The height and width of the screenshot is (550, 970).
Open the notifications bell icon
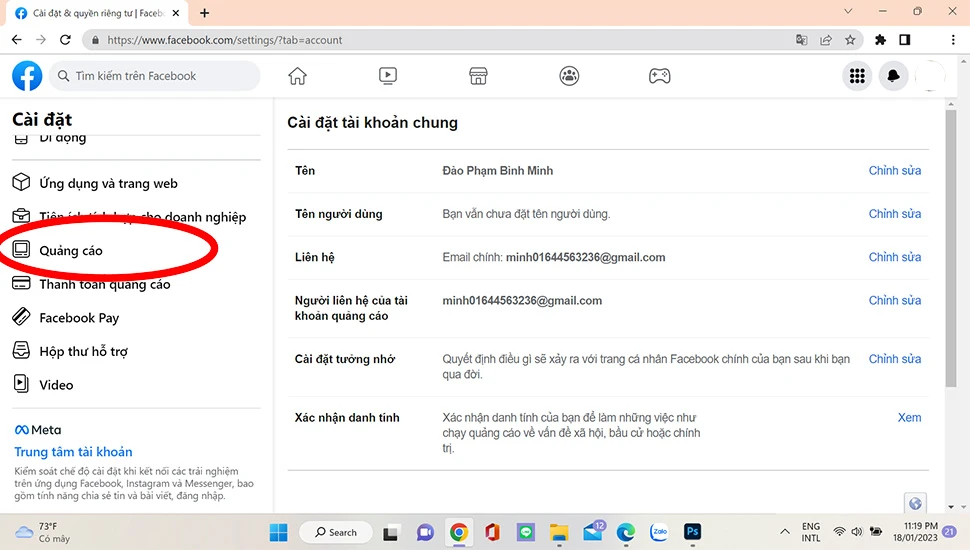[x=892, y=76]
